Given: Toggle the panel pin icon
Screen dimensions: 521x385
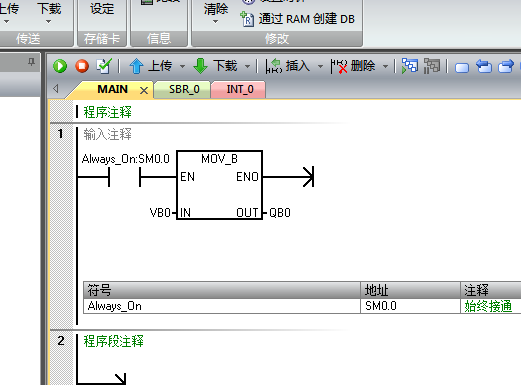Looking at the screenshot, I should [31, 62].
